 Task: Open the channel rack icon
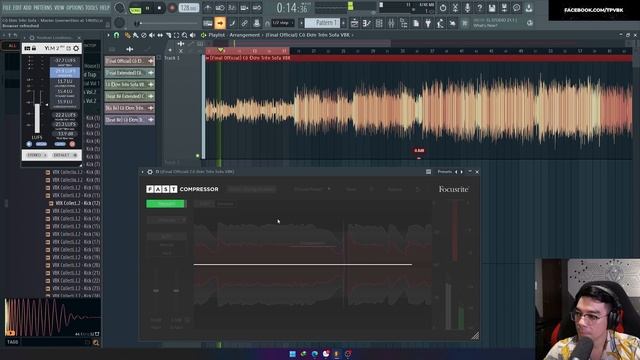point(379,23)
